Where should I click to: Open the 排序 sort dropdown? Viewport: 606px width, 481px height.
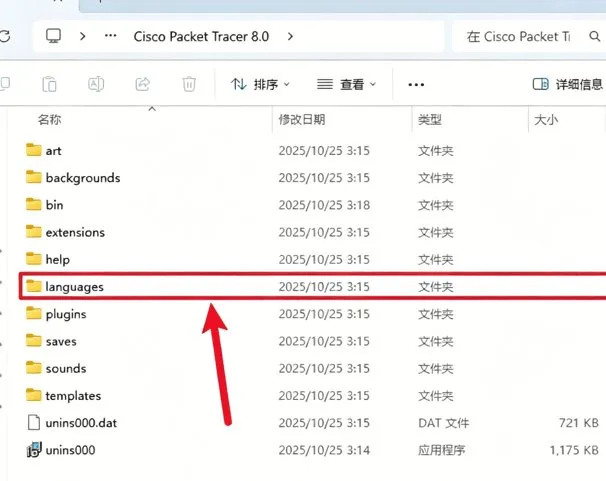(x=260, y=84)
